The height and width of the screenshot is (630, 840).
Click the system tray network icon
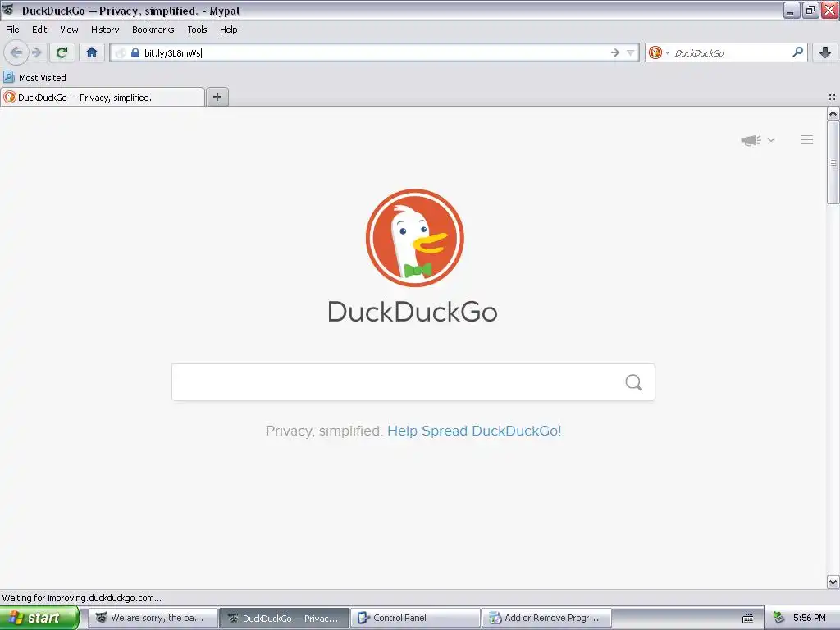[x=778, y=618]
